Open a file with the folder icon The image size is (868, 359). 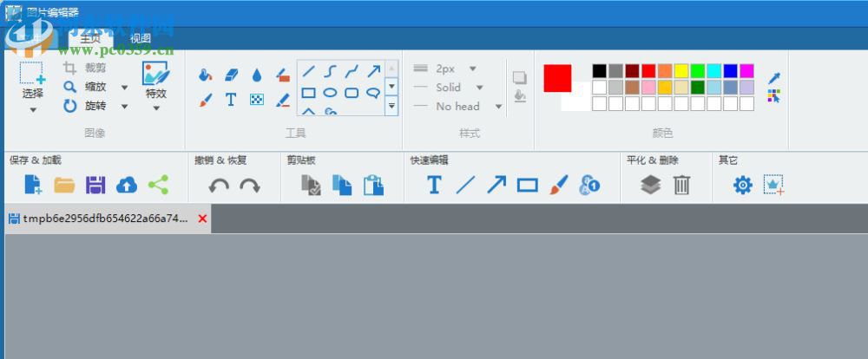(x=64, y=185)
